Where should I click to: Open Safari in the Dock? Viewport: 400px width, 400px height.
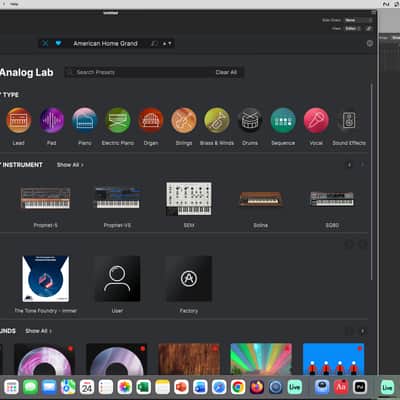(x=219, y=387)
